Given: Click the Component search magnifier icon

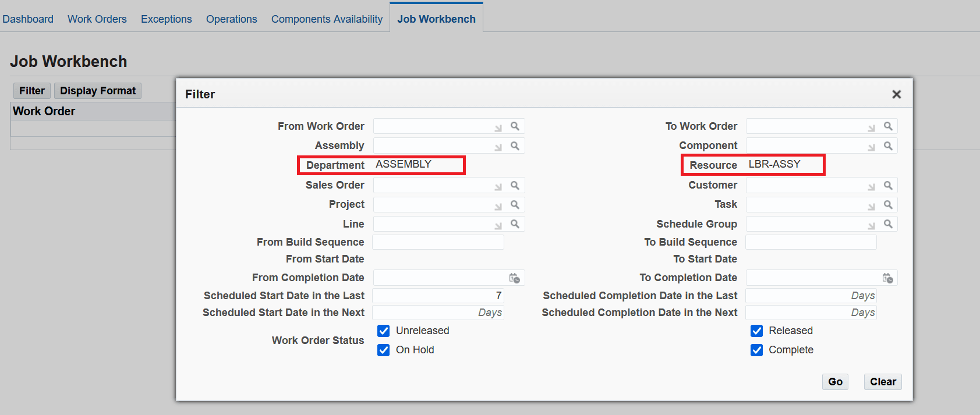Looking at the screenshot, I should pyautogui.click(x=888, y=146).
